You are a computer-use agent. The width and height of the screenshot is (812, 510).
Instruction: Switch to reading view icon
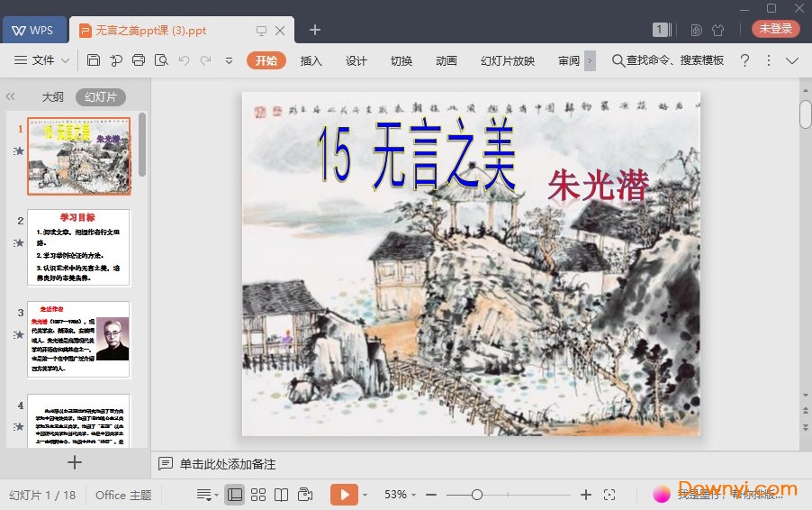(x=281, y=495)
